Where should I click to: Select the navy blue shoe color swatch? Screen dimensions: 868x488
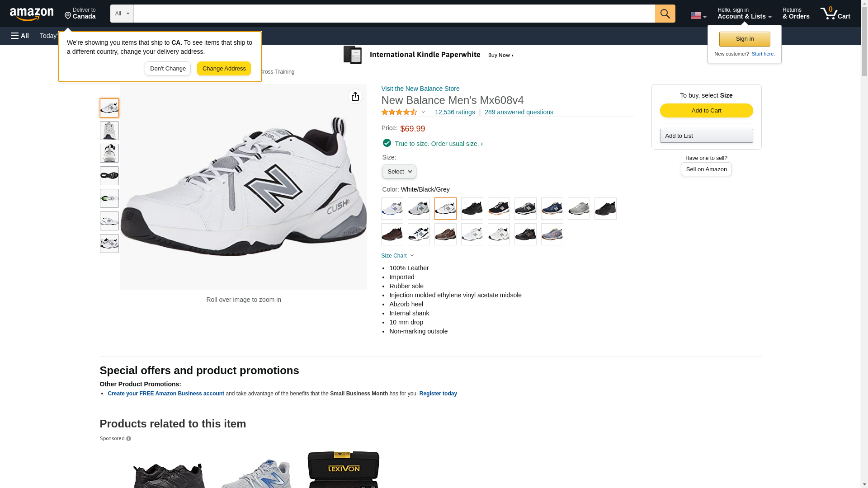(552, 208)
